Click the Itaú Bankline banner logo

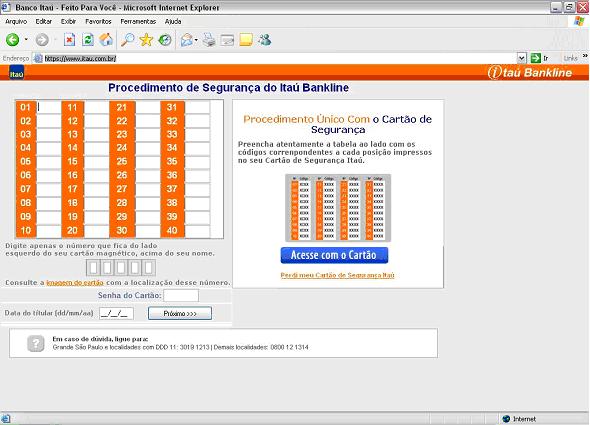(x=530, y=72)
